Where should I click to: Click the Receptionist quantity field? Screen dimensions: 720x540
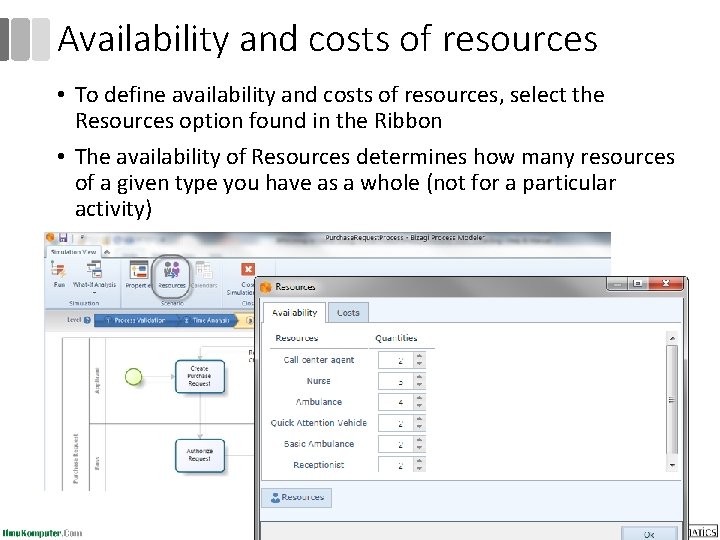[396, 464]
